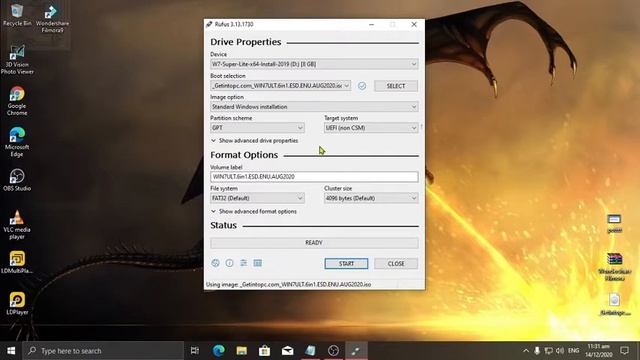Open the Boot selection dropdown
The width and height of the screenshot is (640, 360).
tap(280, 86)
